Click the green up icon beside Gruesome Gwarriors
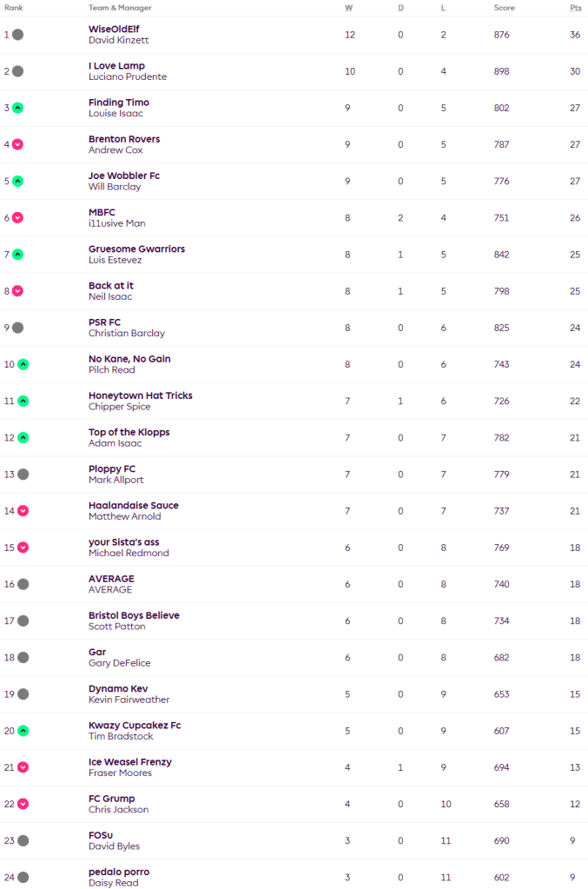 (x=18, y=255)
